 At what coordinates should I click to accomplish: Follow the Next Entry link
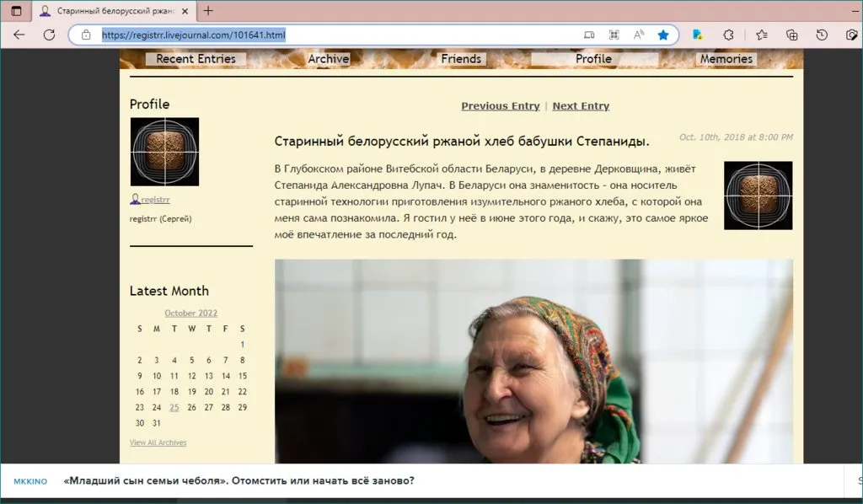[581, 106]
